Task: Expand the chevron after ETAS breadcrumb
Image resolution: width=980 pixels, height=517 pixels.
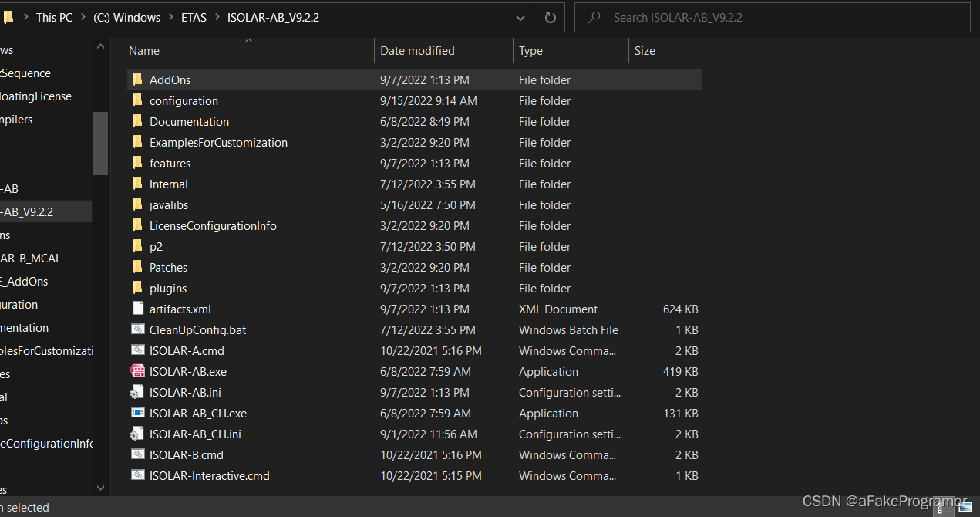Action: click(217, 17)
